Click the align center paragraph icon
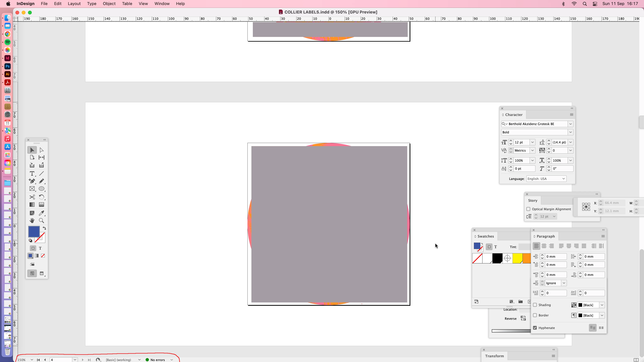The height and width of the screenshot is (362, 644). click(544, 246)
